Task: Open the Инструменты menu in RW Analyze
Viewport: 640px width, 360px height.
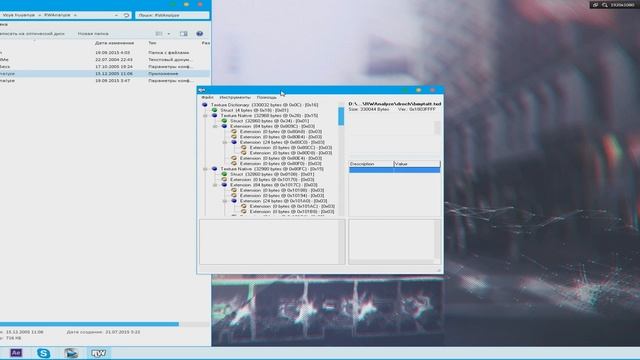Action: (x=235, y=98)
